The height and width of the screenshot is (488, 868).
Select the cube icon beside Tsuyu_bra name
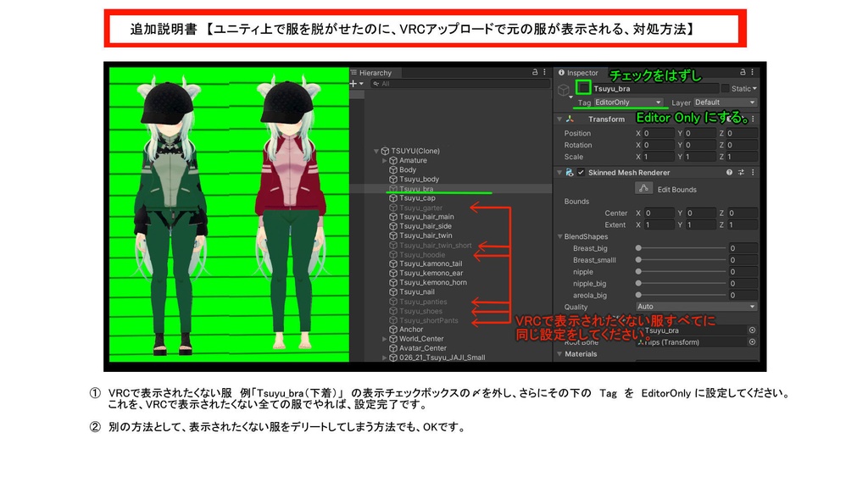pos(562,88)
